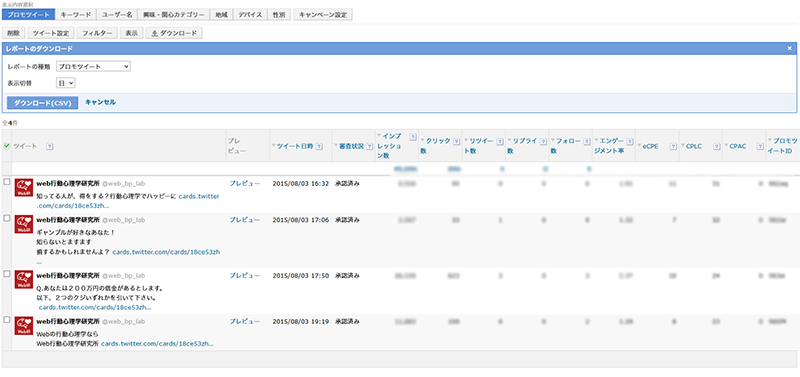Sort by CPLC column header
800x377 pixels.
[x=694, y=146]
